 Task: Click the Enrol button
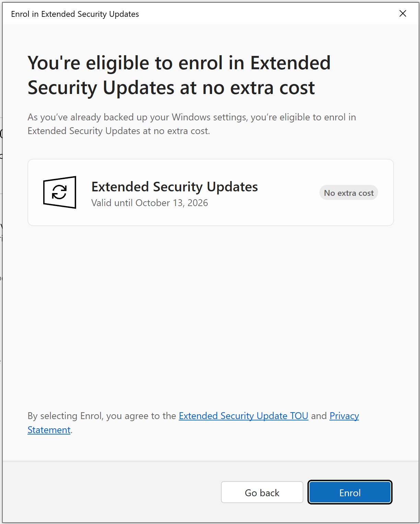[350, 492]
